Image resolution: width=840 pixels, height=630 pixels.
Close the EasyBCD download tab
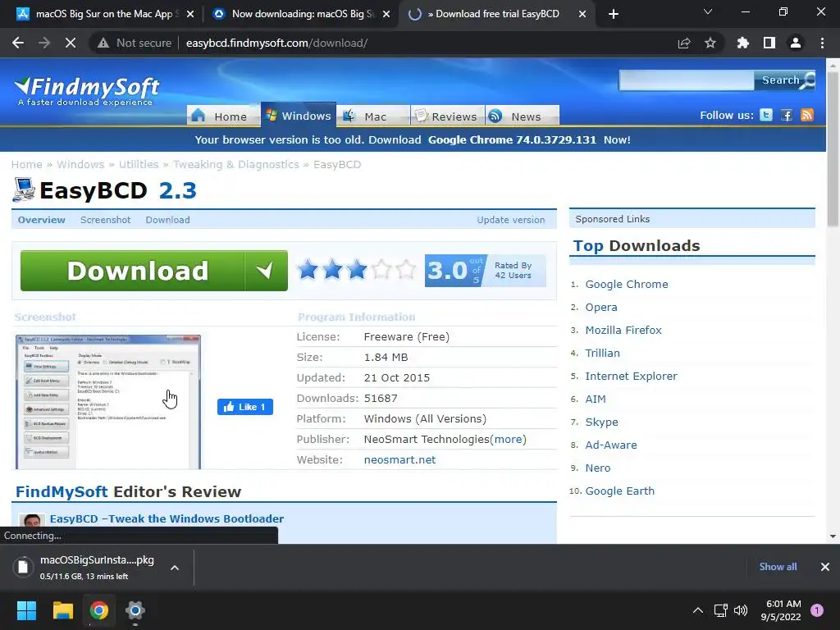coord(582,14)
